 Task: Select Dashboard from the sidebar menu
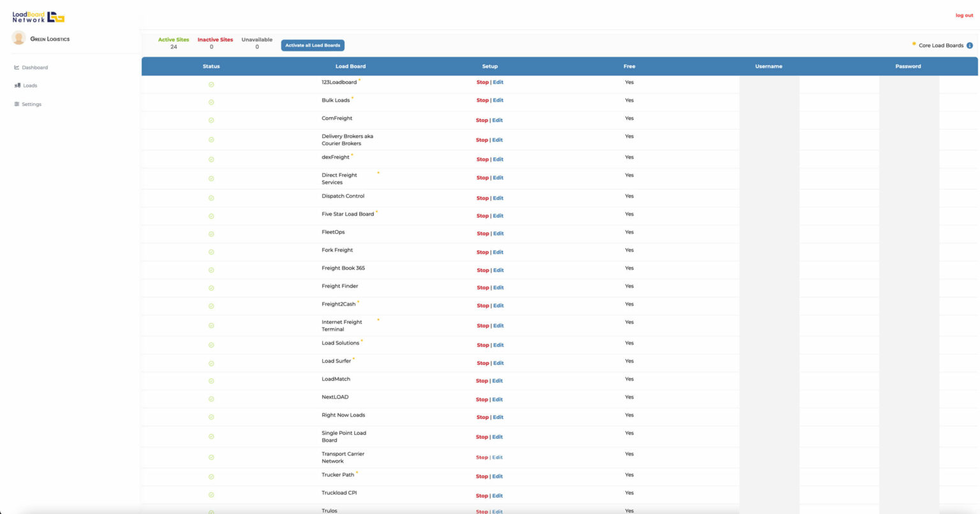point(34,67)
